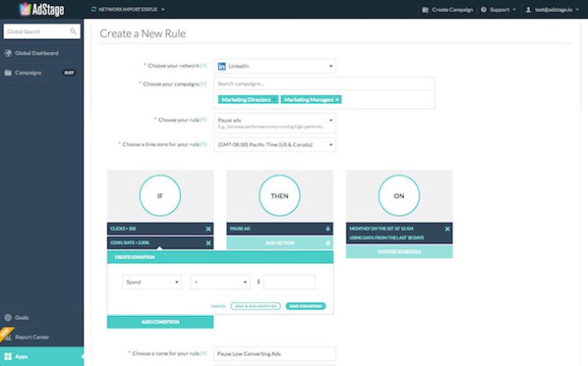Click lock icon on Add Action
The height and width of the screenshot is (366, 588).
[x=328, y=243]
